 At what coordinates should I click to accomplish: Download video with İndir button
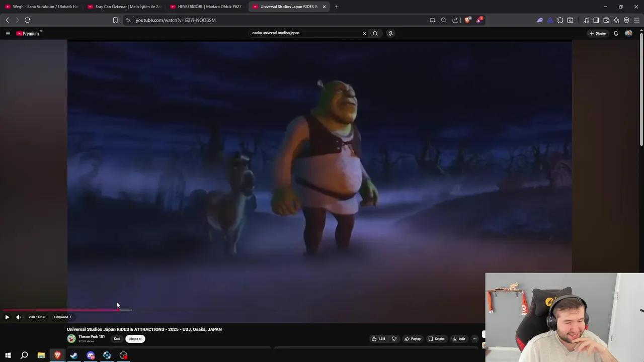[459, 339]
